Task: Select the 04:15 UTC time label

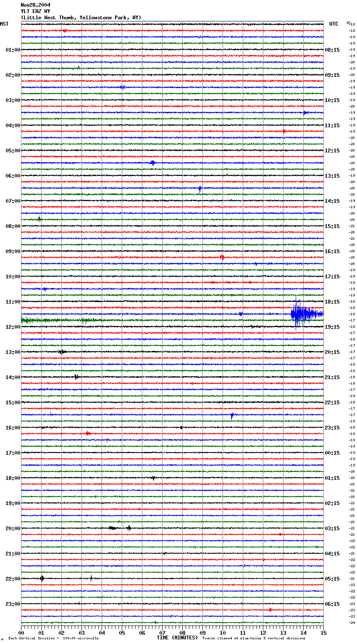Action: click(x=332, y=554)
